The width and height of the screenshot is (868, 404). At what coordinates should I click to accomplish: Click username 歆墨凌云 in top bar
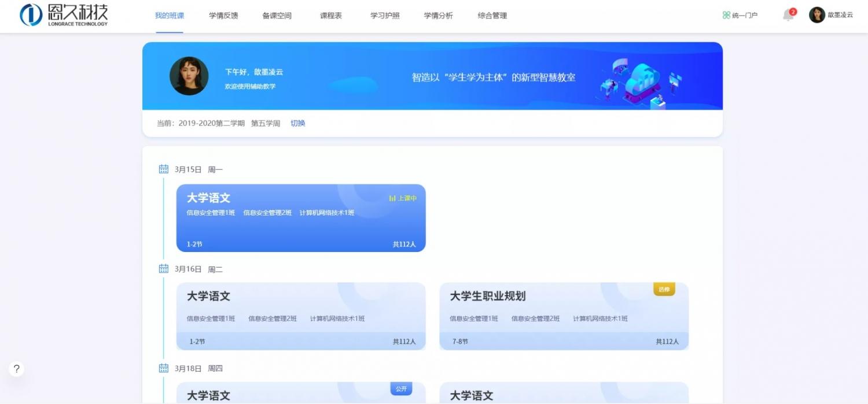[840, 15]
